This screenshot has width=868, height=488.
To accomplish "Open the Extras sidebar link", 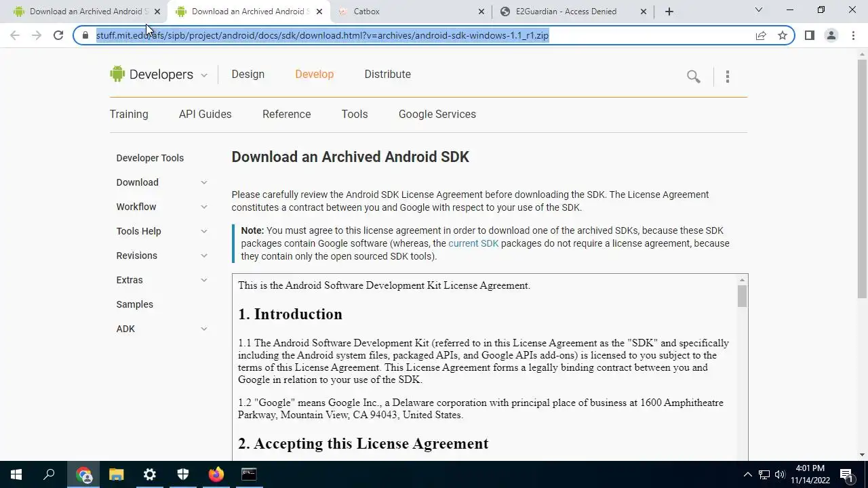I will coord(129,280).
